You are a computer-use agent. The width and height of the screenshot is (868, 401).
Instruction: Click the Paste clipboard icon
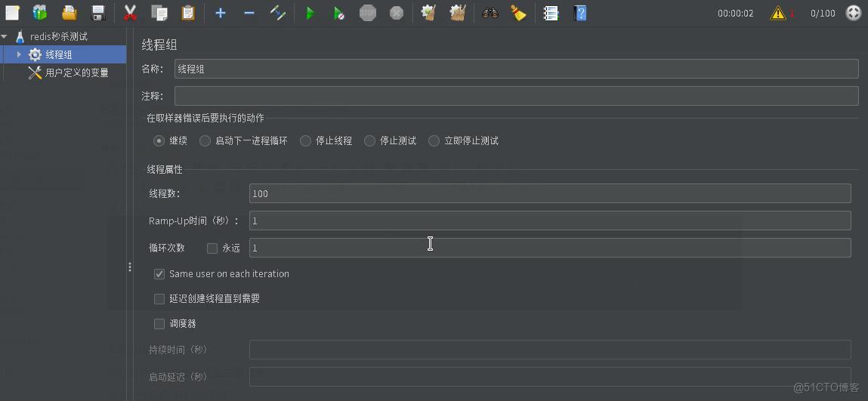[188, 13]
